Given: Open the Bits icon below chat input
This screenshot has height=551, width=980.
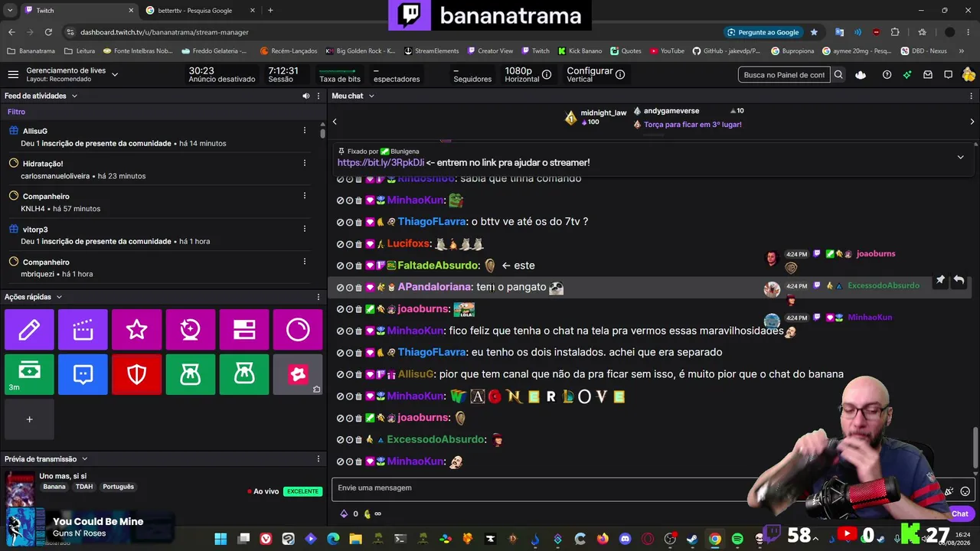Looking at the screenshot, I should [344, 514].
